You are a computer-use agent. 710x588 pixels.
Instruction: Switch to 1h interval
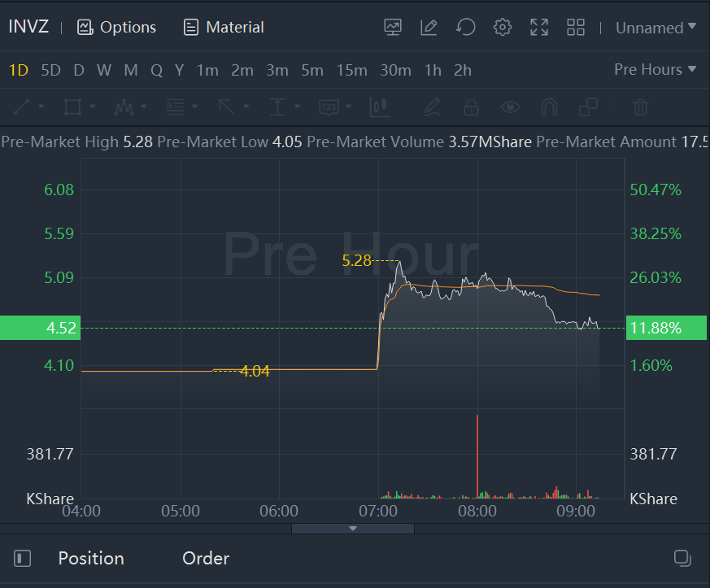click(x=433, y=70)
